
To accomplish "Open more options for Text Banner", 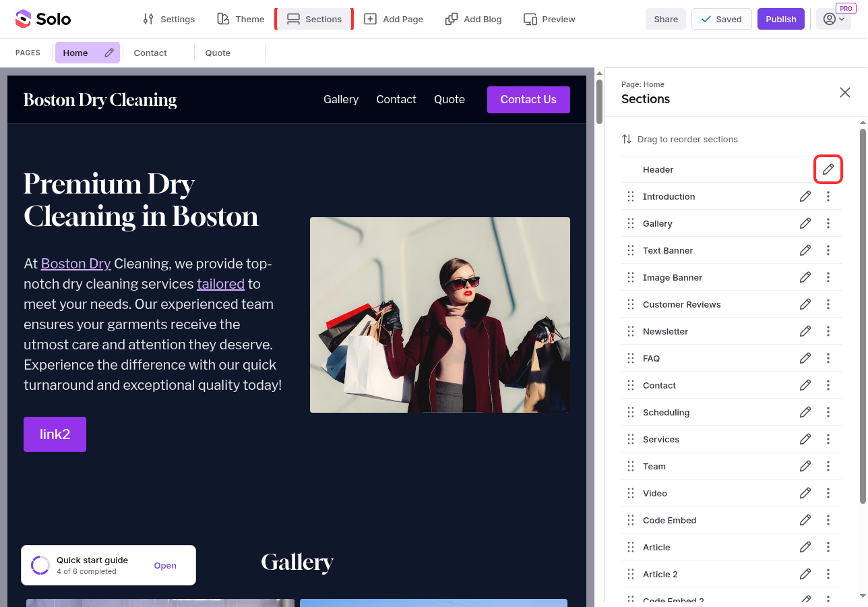I will pyautogui.click(x=828, y=250).
